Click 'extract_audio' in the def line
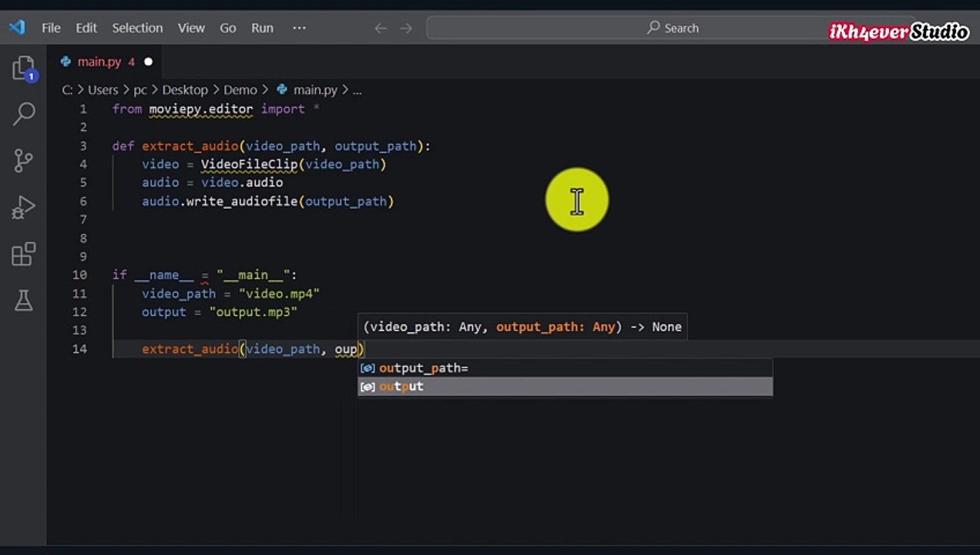980x555 pixels. click(190, 146)
